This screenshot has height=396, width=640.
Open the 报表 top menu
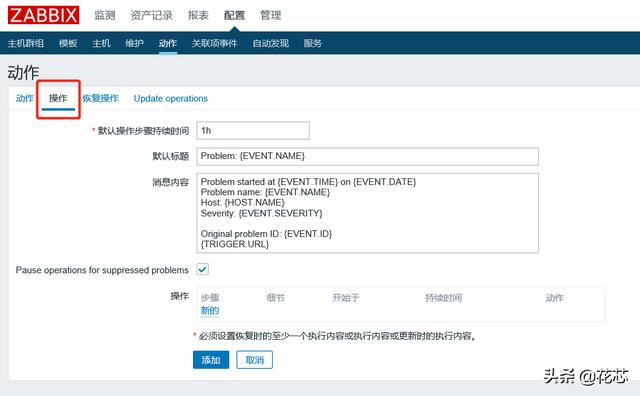point(198,16)
